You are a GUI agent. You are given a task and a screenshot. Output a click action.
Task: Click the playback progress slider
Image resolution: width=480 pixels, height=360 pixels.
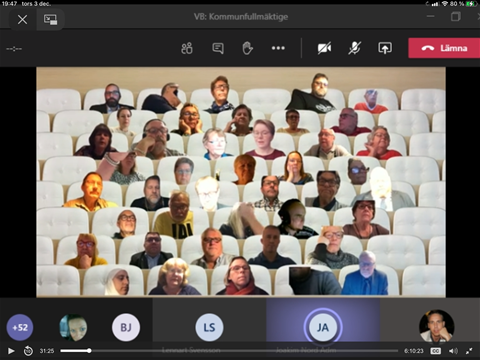(x=229, y=351)
